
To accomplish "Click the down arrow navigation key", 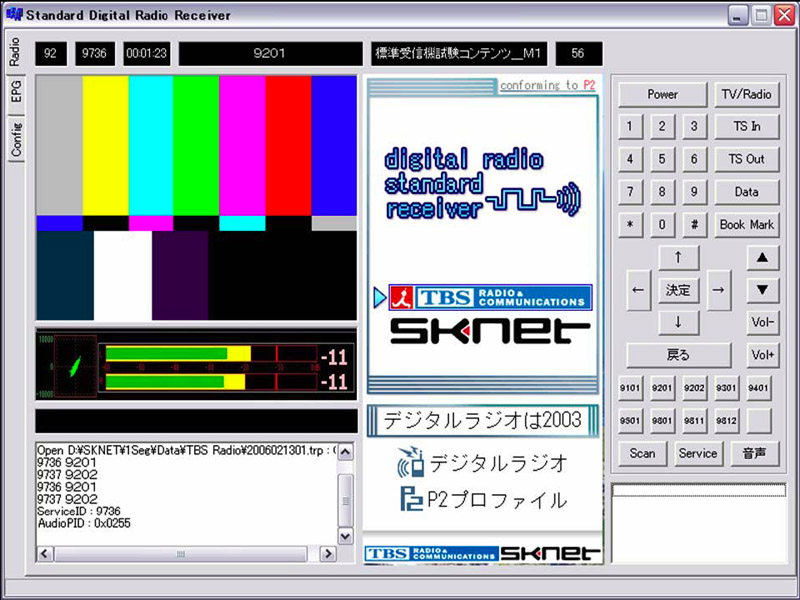I will coord(678,322).
